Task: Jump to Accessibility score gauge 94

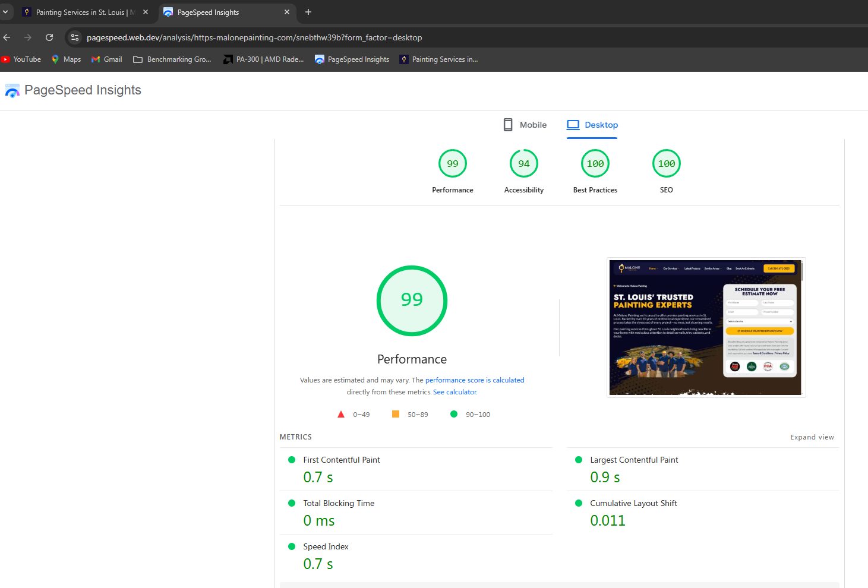Action: (x=523, y=164)
